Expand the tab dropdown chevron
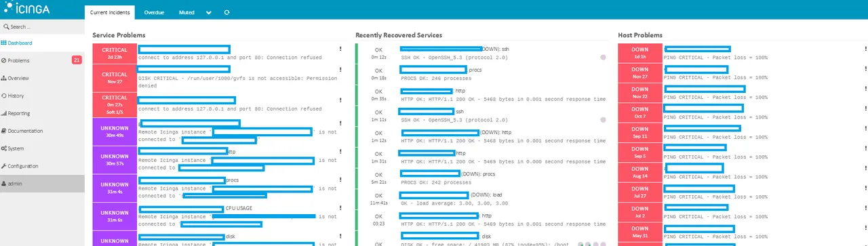Screen dimensions: 868x246 (x=208, y=13)
